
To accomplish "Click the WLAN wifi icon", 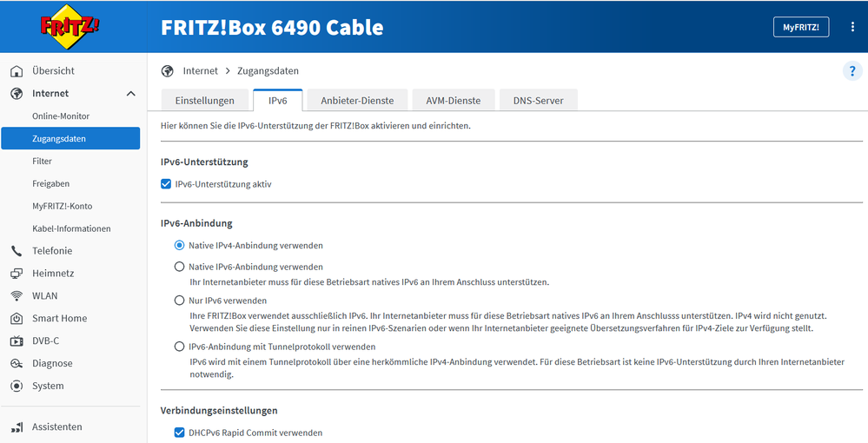I will (x=17, y=296).
